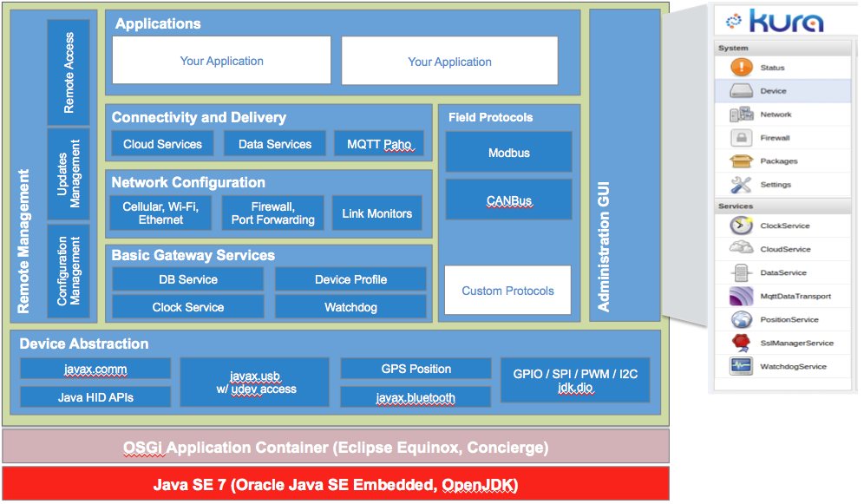Select the red Java SE 7 bar
Viewport: 864px width, 504px height.
pos(336,484)
